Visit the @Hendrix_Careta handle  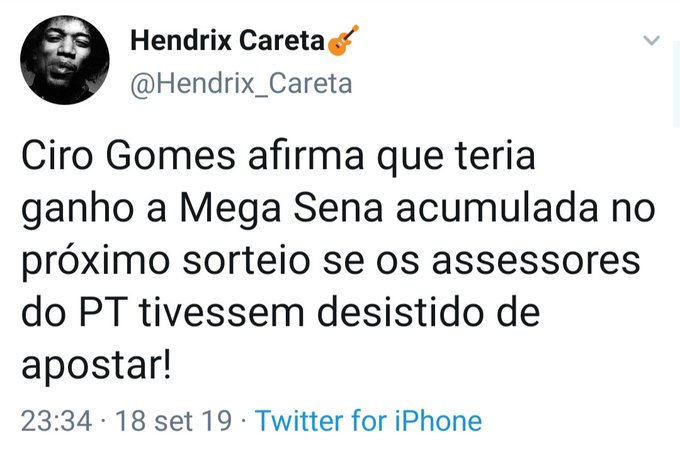241,83
